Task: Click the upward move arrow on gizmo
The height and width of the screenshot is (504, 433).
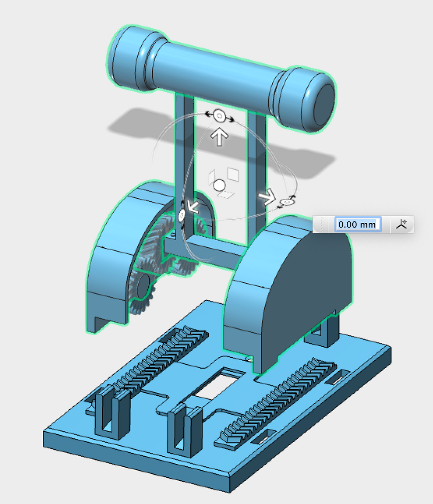Action: click(x=219, y=137)
